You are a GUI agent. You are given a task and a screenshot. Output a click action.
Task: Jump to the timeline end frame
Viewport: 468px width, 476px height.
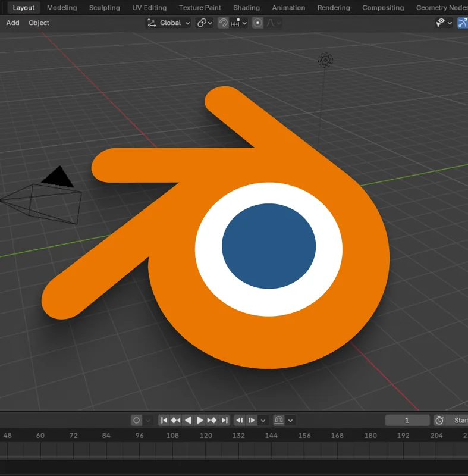(x=224, y=420)
